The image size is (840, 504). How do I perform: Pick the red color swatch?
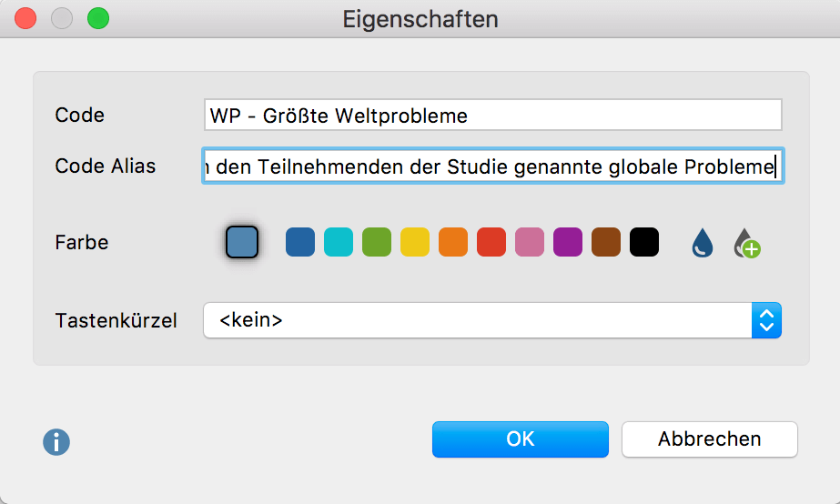(x=491, y=242)
